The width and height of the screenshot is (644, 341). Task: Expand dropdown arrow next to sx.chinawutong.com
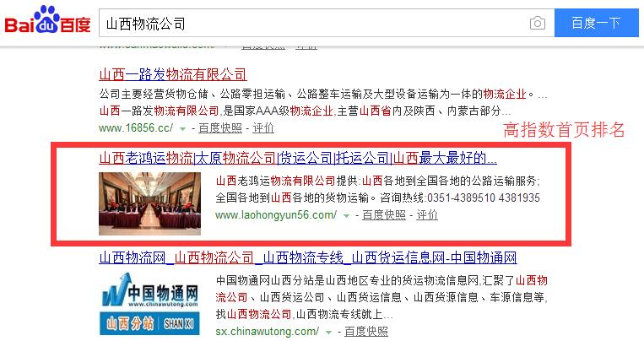(x=328, y=332)
